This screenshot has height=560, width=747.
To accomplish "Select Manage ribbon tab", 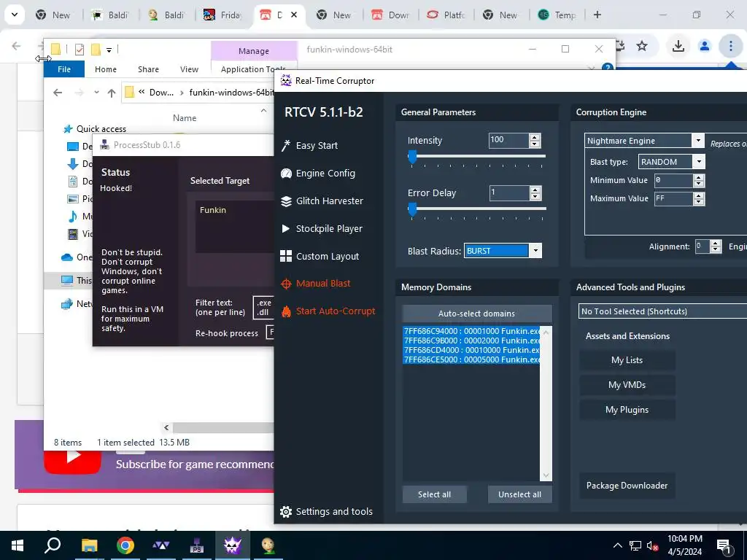I will (x=254, y=51).
